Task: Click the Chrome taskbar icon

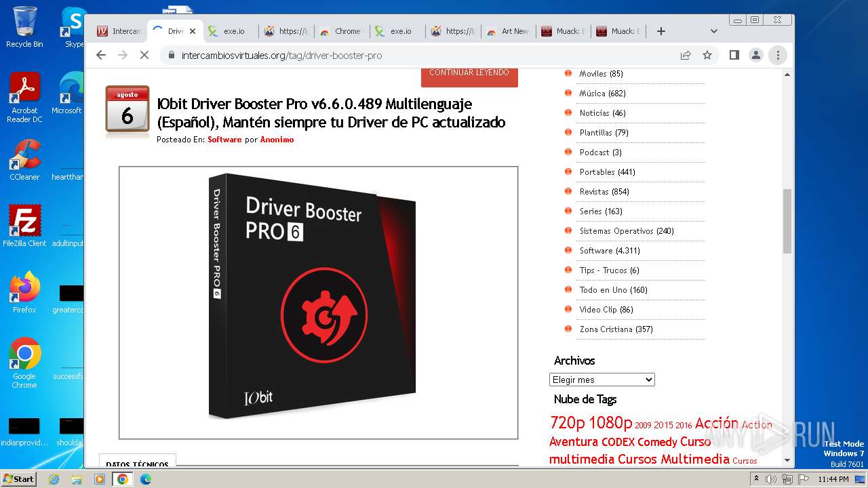Action: coord(123,479)
